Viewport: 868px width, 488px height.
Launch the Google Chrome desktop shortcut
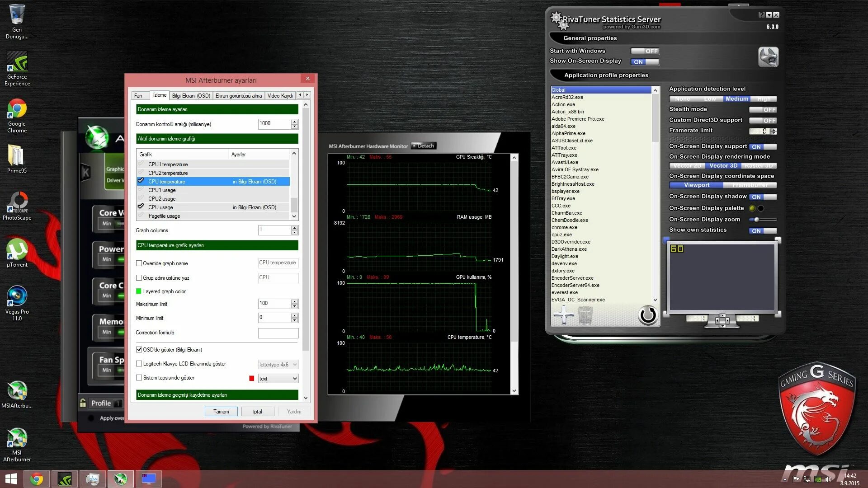(17, 116)
